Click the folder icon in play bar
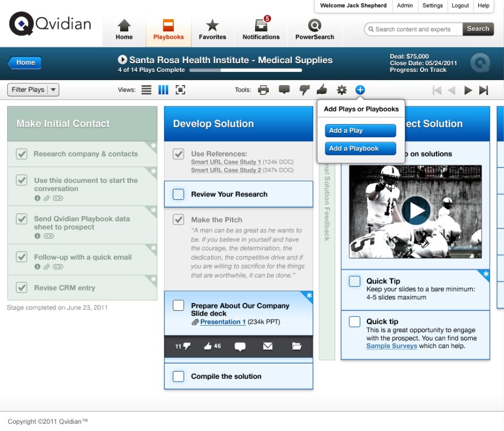The width and height of the screenshot is (504, 431). [x=296, y=346]
